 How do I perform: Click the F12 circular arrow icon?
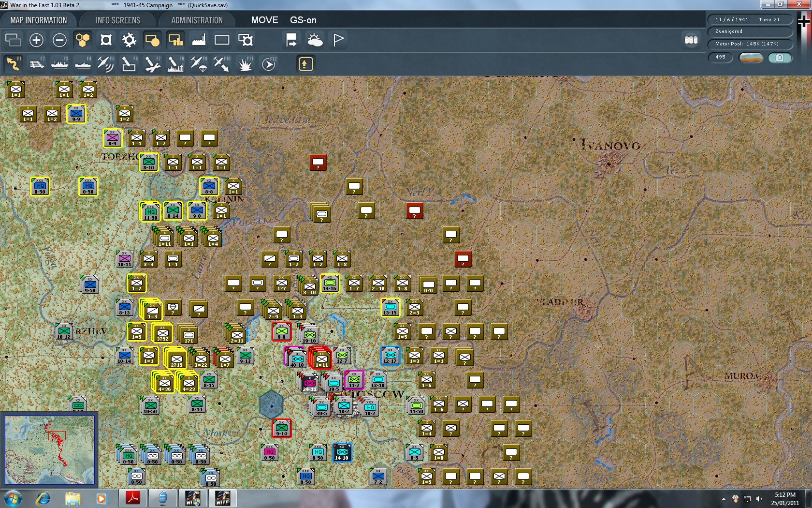[x=269, y=64]
